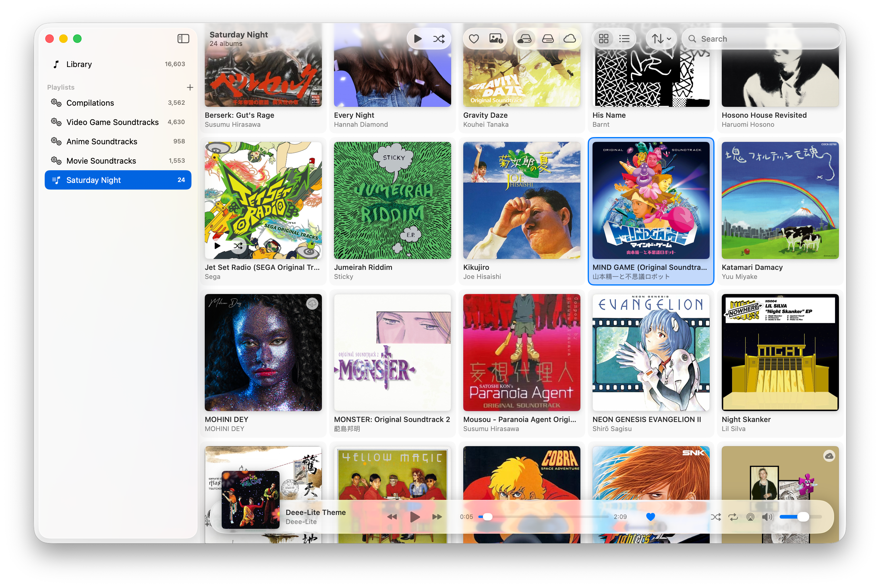The image size is (880, 588).
Task: Open the sort order dropdown
Action: point(661,39)
